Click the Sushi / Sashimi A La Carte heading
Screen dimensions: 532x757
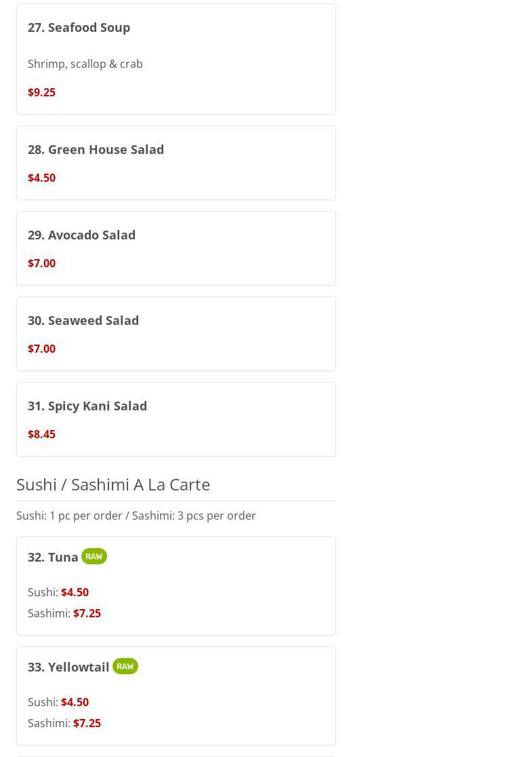113,484
